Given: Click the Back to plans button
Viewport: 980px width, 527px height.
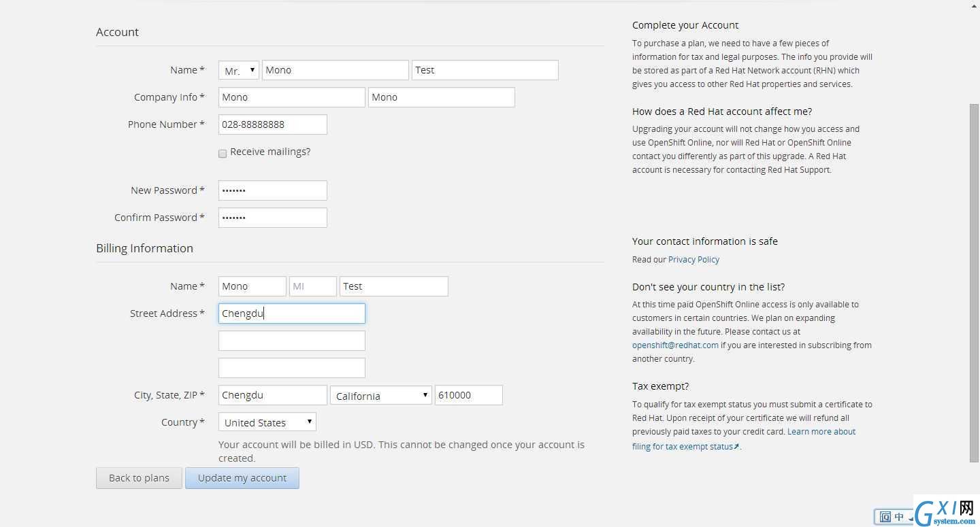Looking at the screenshot, I should [x=139, y=478].
